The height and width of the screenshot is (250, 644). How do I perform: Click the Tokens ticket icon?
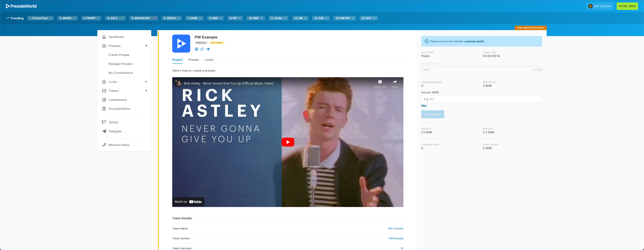104,91
